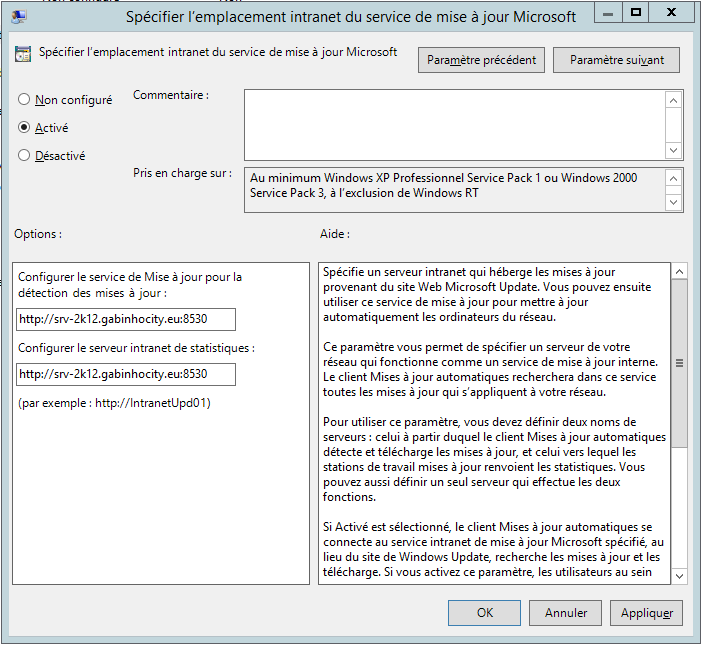This screenshot has width=702, height=645.
Task: Maximize the policy dialog window
Action: coord(635,13)
